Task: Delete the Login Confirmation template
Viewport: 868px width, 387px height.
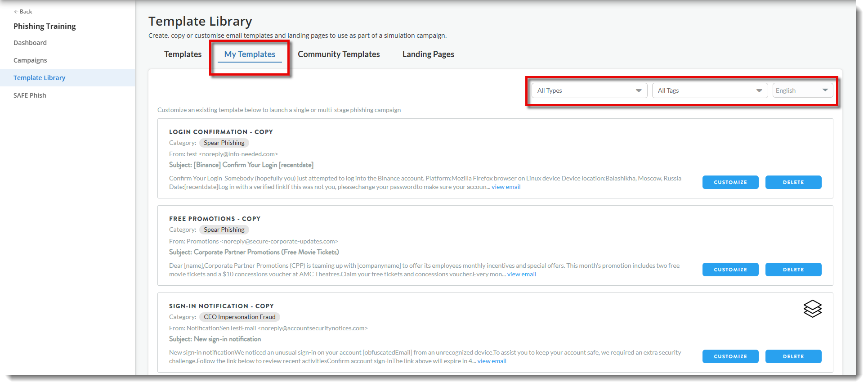Action: tap(793, 182)
